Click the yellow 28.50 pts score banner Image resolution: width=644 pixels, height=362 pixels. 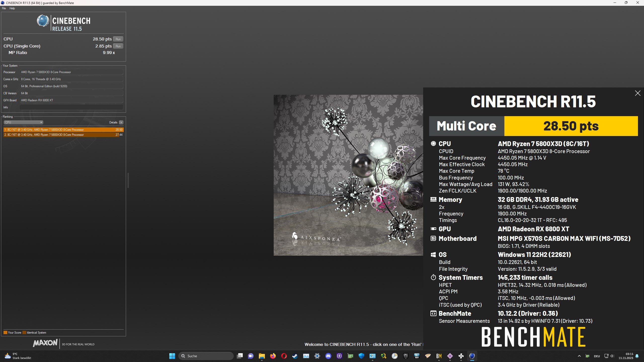tap(571, 126)
